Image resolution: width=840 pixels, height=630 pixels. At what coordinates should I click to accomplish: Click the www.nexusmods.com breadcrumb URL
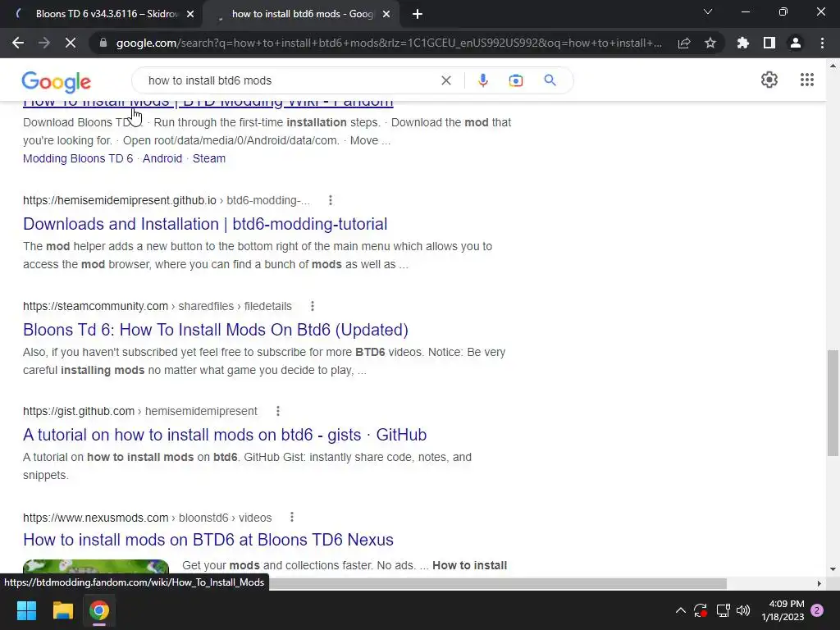(x=148, y=518)
